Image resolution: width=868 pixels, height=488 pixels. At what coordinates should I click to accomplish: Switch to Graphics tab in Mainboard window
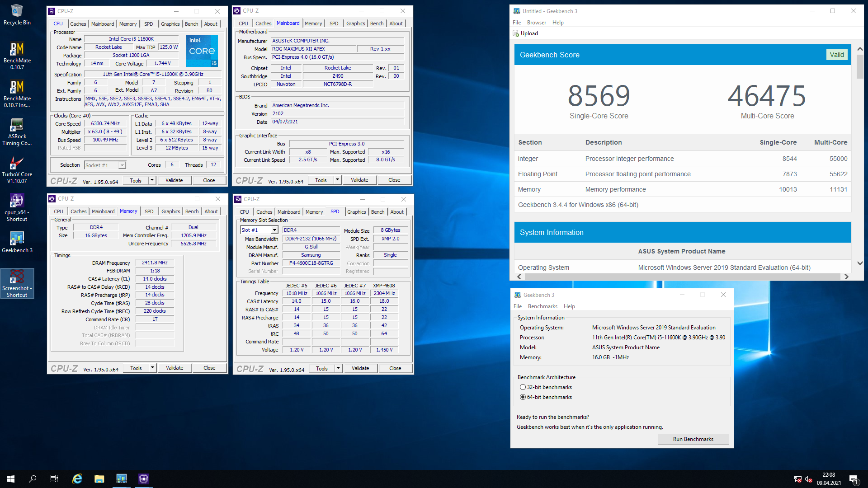coord(356,23)
